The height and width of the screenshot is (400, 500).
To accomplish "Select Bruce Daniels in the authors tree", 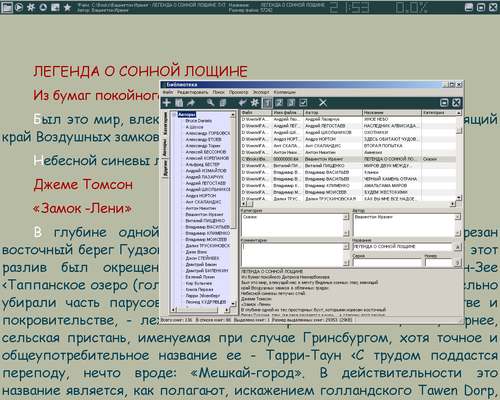I will (199, 121).
